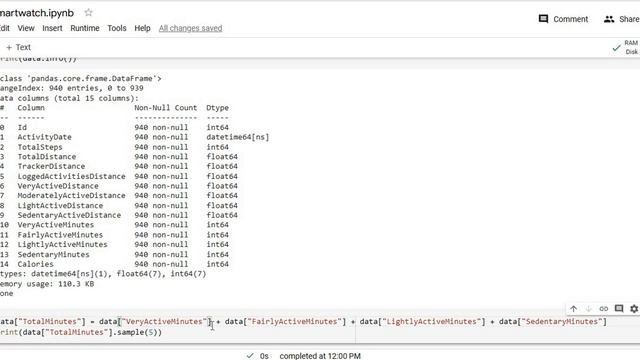Click the Share people icon
This screenshot has width=640, height=360.
tap(609, 19)
